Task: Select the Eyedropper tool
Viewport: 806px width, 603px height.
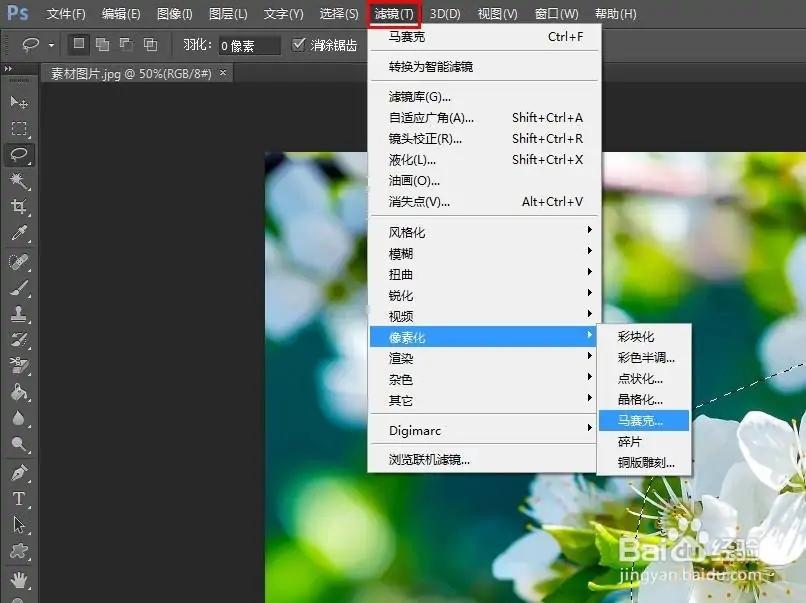Action: 19,233
